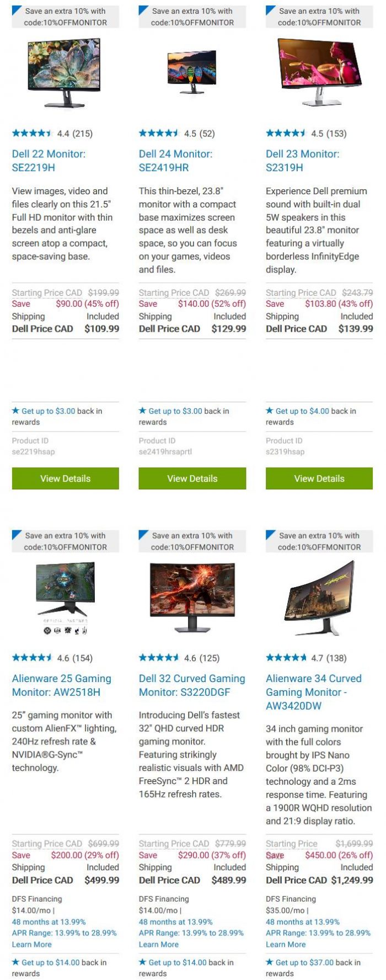Click the Dell 24 Monitor SE2419HR product image
The image size is (386, 980).
coord(192,73)
